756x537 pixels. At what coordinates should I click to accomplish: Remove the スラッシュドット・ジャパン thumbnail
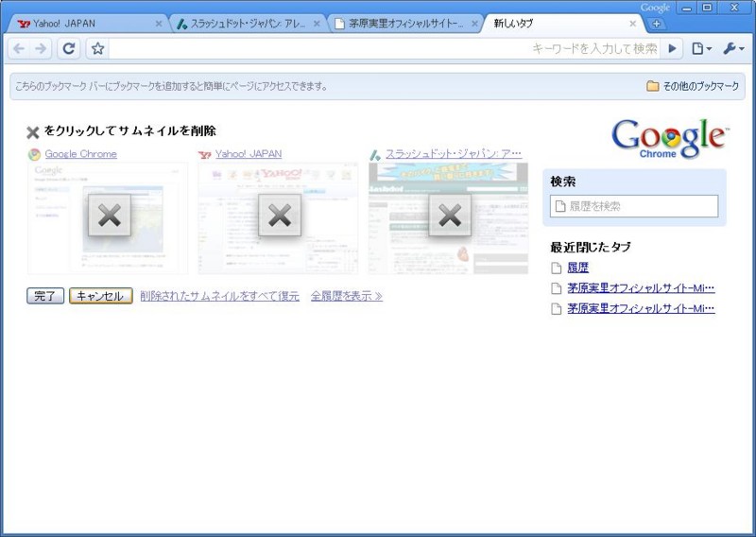(x=450, y=216)
